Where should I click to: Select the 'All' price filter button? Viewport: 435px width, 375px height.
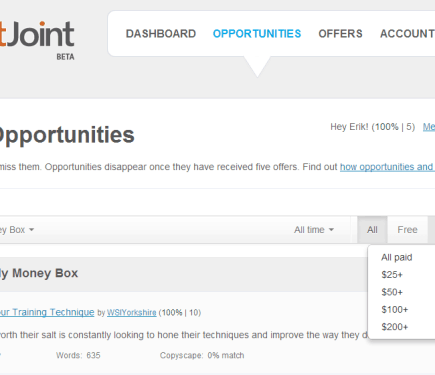click(x=372, y=230)
